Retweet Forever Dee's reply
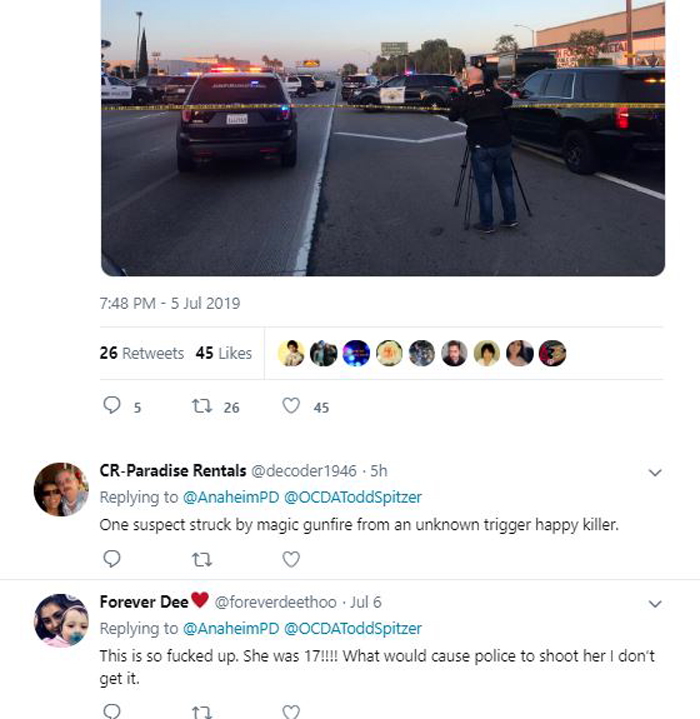This screenshot has width=700, height=719. pos(202,712)
